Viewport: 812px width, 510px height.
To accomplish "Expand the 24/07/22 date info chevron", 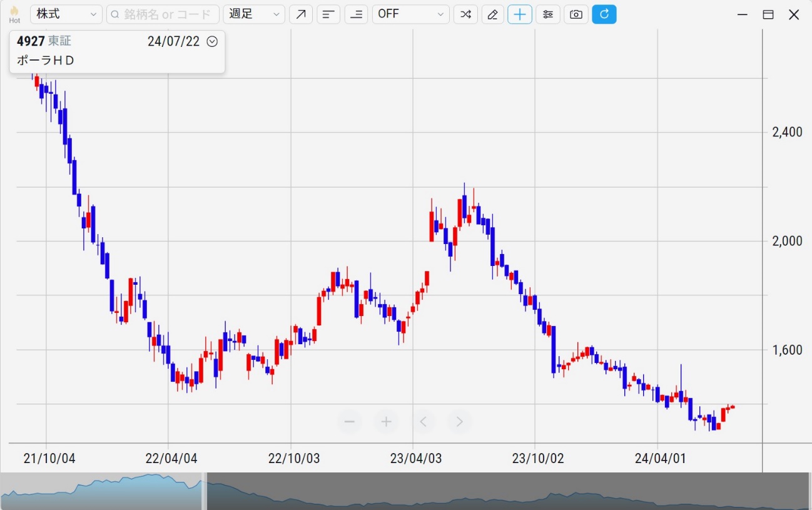I will (212, 42).
